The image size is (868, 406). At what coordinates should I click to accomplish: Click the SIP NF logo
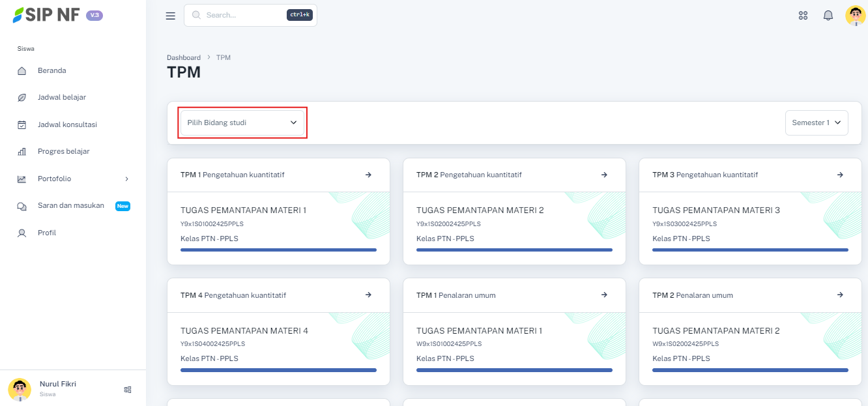[47, 15]
